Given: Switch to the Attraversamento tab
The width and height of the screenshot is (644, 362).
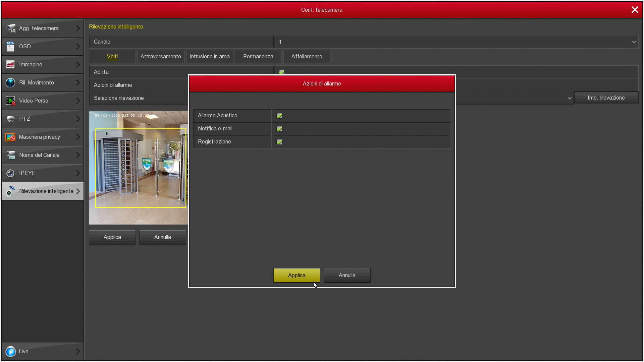Looking at the screenshot, I should 161,57.
